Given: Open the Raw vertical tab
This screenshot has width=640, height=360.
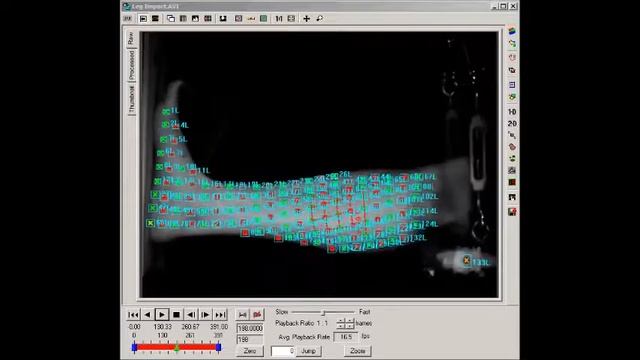Looking at the screenshot, I should click(131, 39).
